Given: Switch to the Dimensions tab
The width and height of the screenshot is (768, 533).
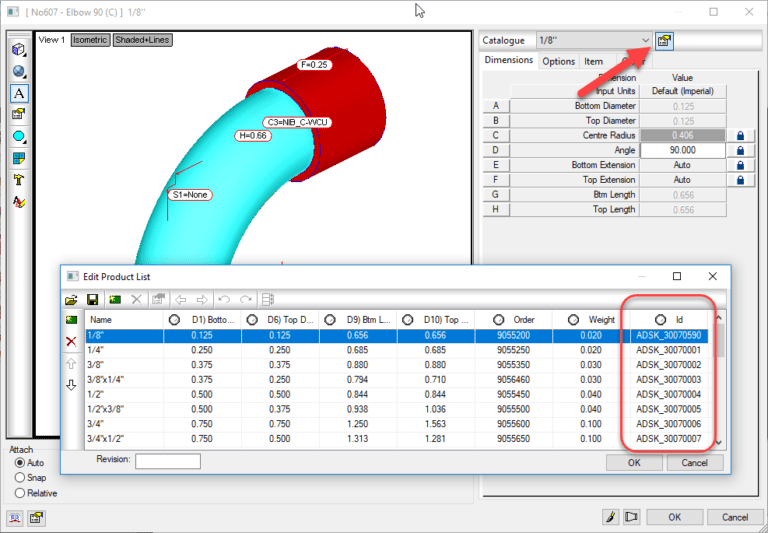Looking at the screenshot, I should click(x=508, y=60).
